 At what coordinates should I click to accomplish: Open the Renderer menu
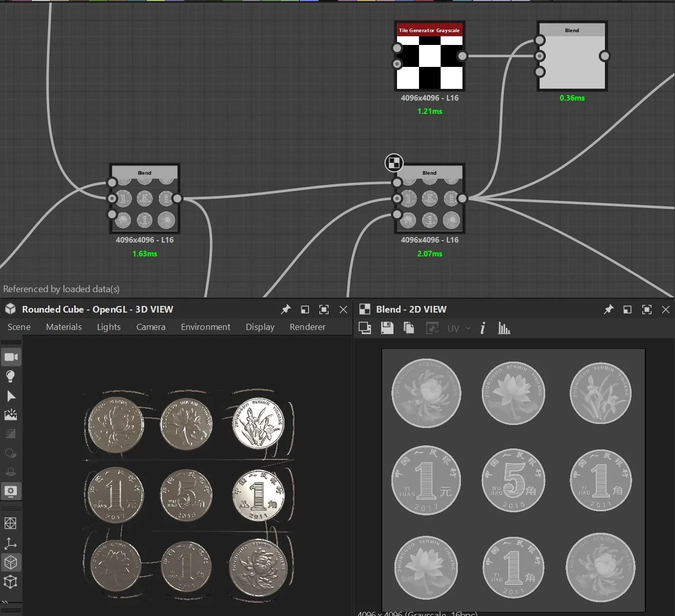pos(308,327)
